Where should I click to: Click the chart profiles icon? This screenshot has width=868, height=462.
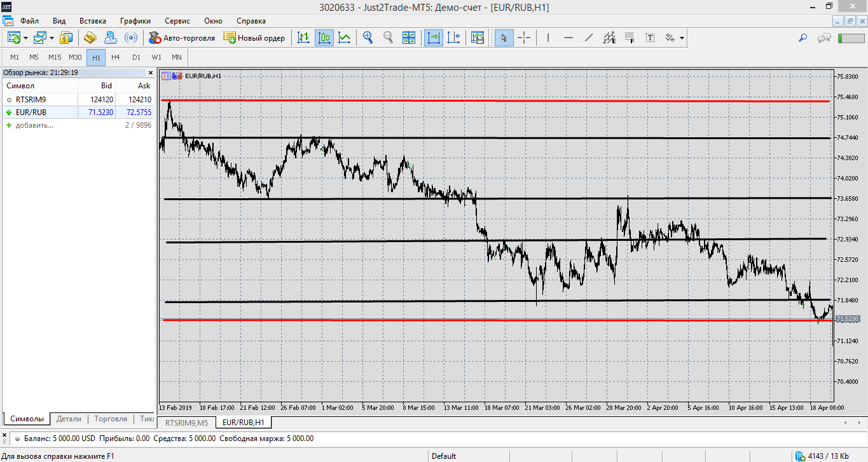click(40, 37)
